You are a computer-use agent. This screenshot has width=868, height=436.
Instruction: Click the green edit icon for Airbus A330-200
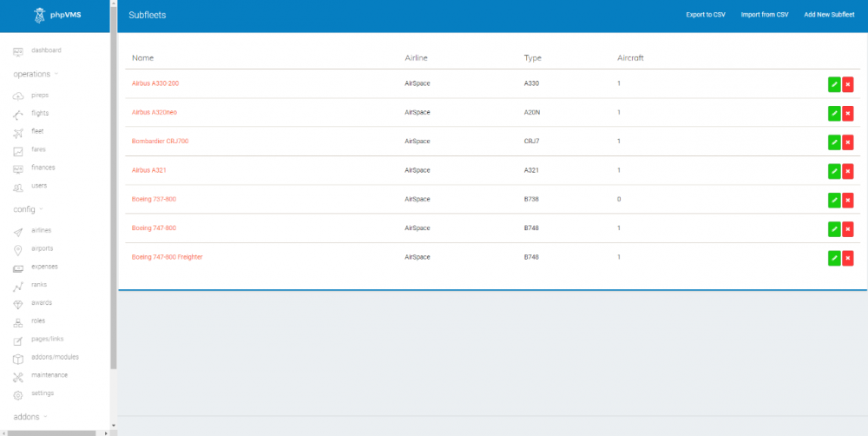coord(834,84)
